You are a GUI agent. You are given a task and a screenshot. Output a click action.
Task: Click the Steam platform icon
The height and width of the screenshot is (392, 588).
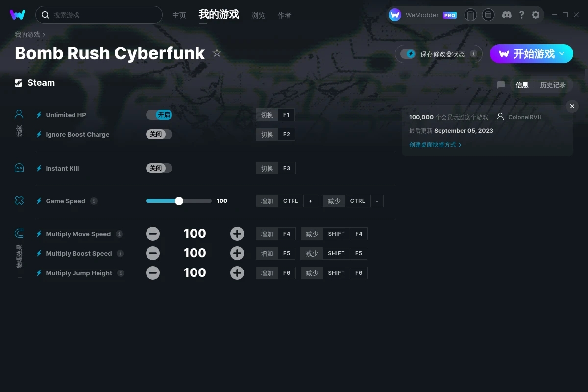coord(18,83)
